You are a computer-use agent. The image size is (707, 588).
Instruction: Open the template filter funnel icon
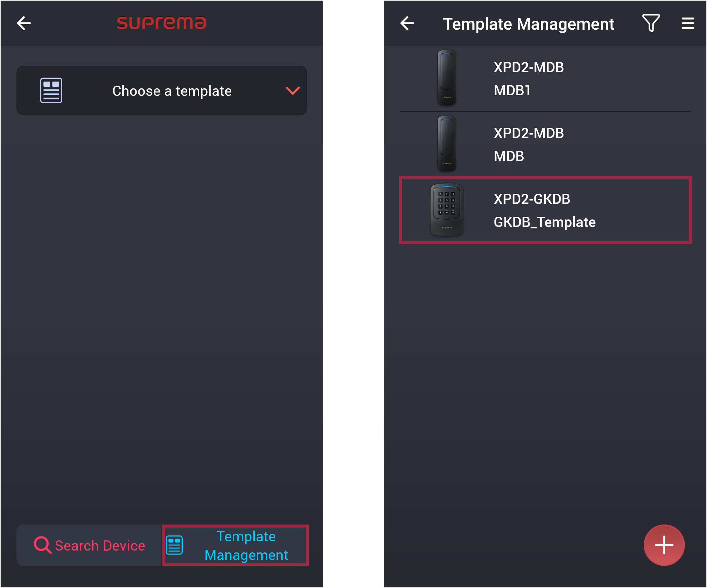(650, 23)
